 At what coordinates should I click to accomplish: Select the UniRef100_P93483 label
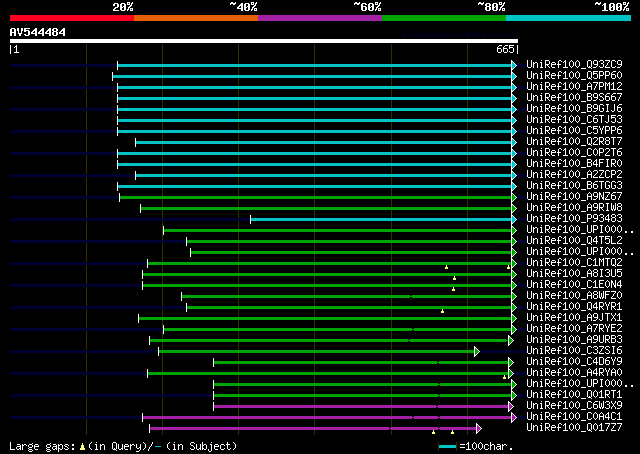[574, 219]
